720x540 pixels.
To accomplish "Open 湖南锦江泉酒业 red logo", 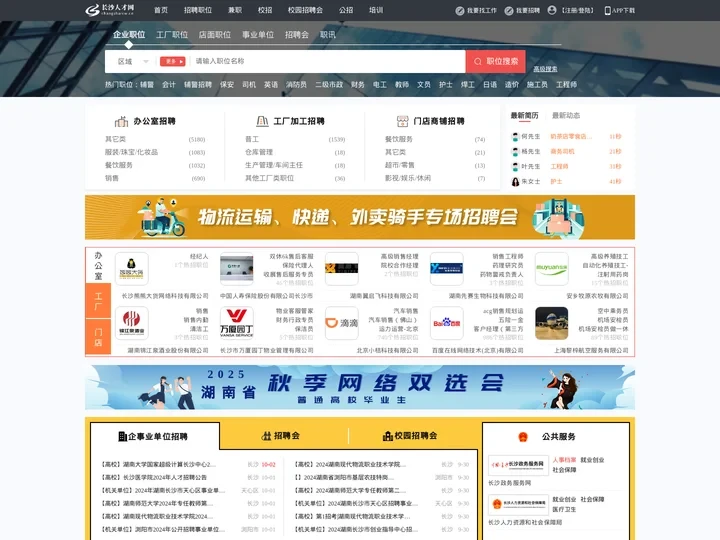I will coord(131,323).
